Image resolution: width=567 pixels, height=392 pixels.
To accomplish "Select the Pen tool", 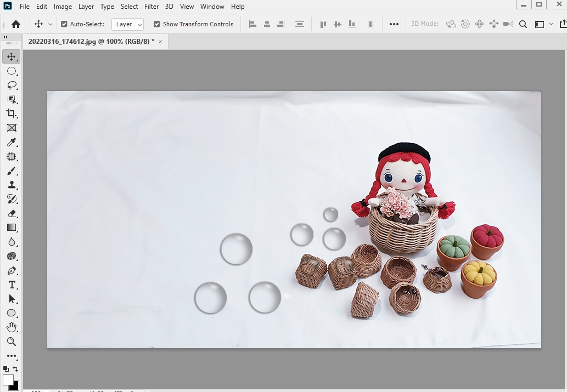I will pos(11,271).
